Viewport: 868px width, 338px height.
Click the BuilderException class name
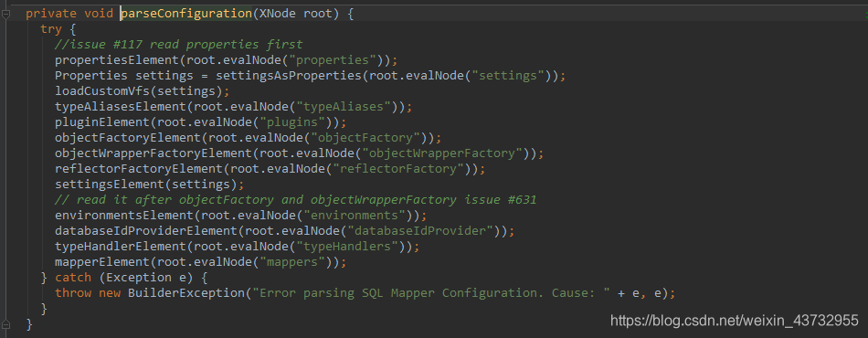[186, 292]
